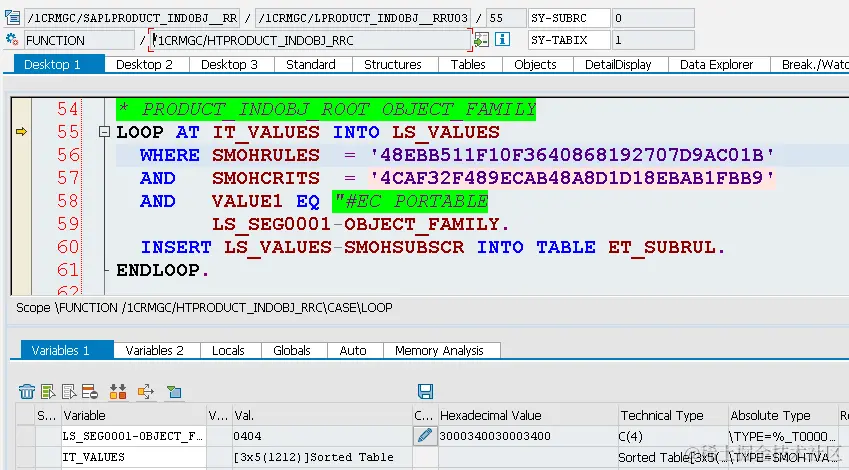Image resolution: width=849 pixels, height=470 pixels.
Task: Click the SY-SUBRC value field
Action: [x=653, y=18]
